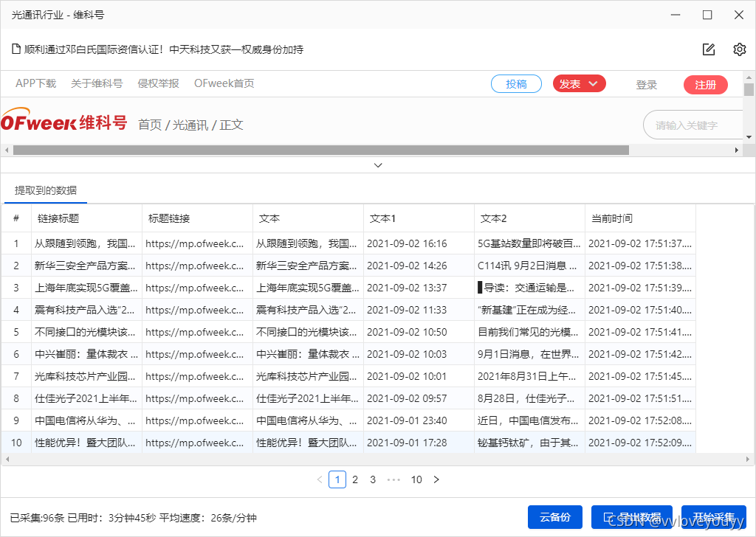Image resolution: width=756 pixels, height=537 pixels.
Task: Click the 开始采集 button
Action: 714,517
